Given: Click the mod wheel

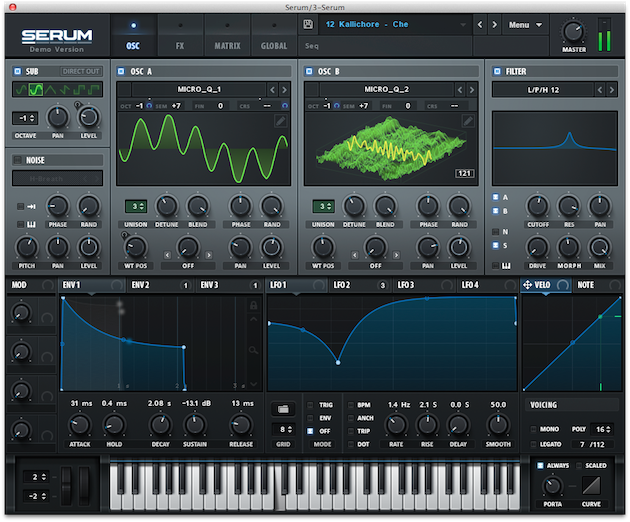Looking at the screenshot, I should (84, 485).
